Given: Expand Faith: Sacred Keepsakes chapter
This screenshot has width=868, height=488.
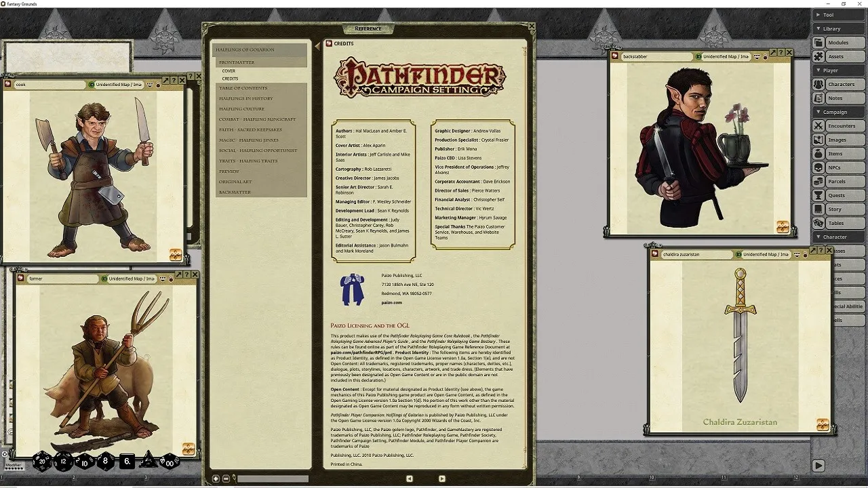Looking at the screenshot, I should coord(261,130).
